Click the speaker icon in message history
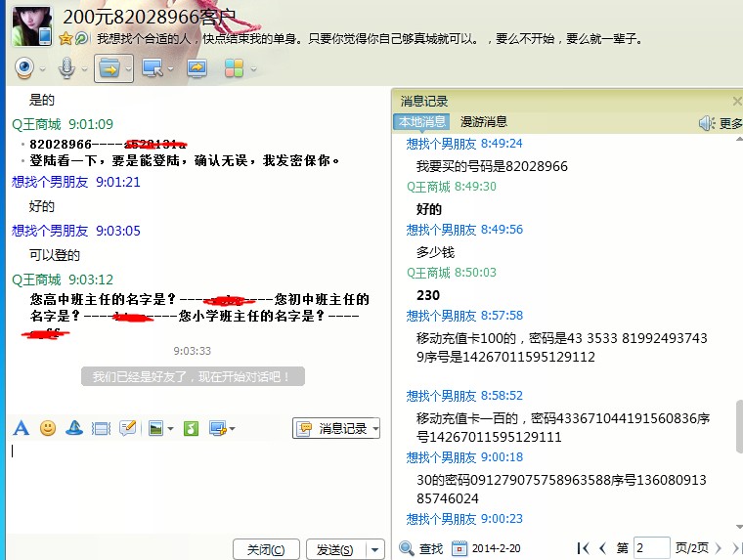This screenshot has height=560, width=743. (707, 123)
